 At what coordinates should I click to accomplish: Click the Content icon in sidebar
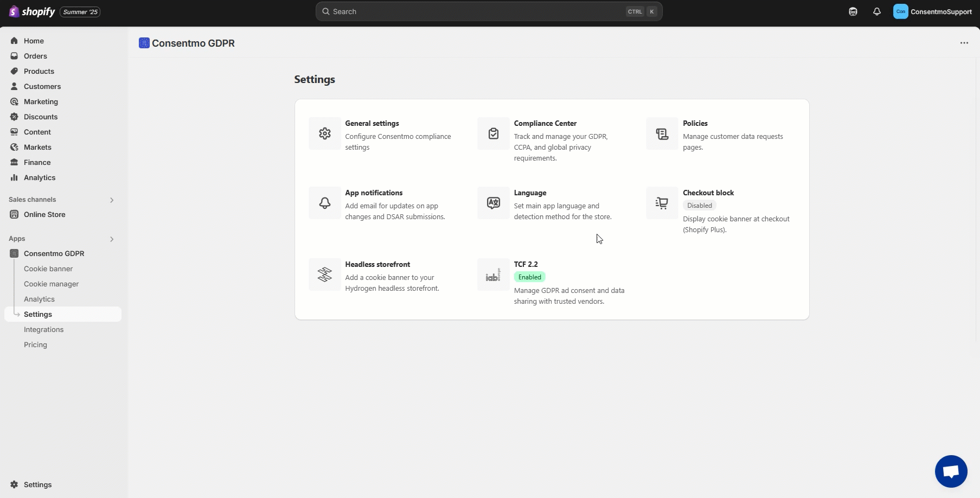pos(14,132)
